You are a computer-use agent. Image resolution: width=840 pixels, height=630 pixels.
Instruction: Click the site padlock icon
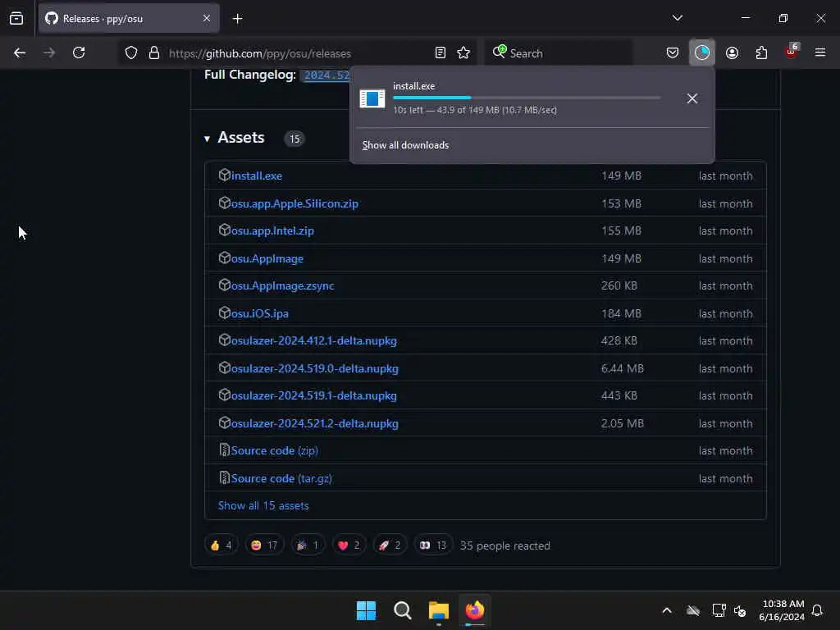click(x=154, y=52)
